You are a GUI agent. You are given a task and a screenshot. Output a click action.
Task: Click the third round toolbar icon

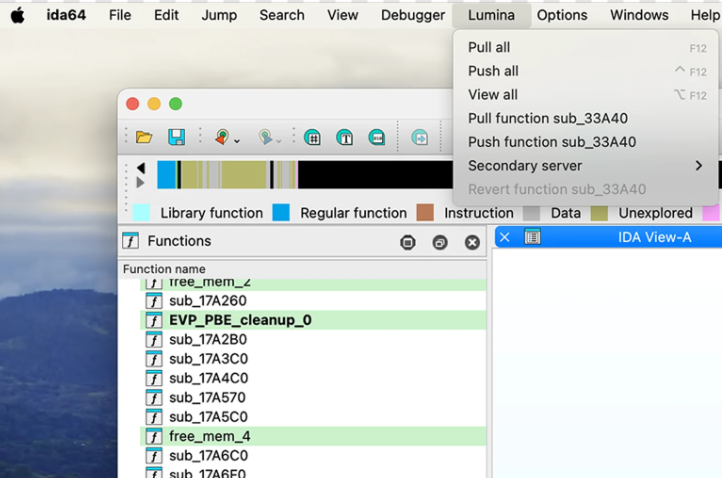pos(376,138)
